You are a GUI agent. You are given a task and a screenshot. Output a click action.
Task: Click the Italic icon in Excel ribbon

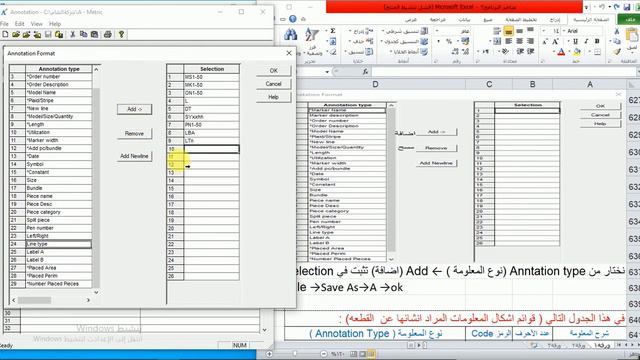point(587,41)
